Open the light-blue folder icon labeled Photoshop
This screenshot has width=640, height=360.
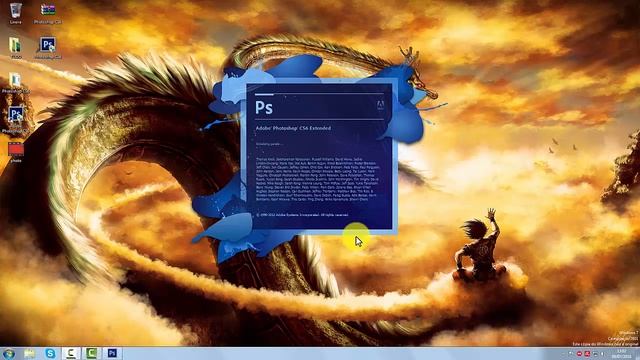pos(16,80)
